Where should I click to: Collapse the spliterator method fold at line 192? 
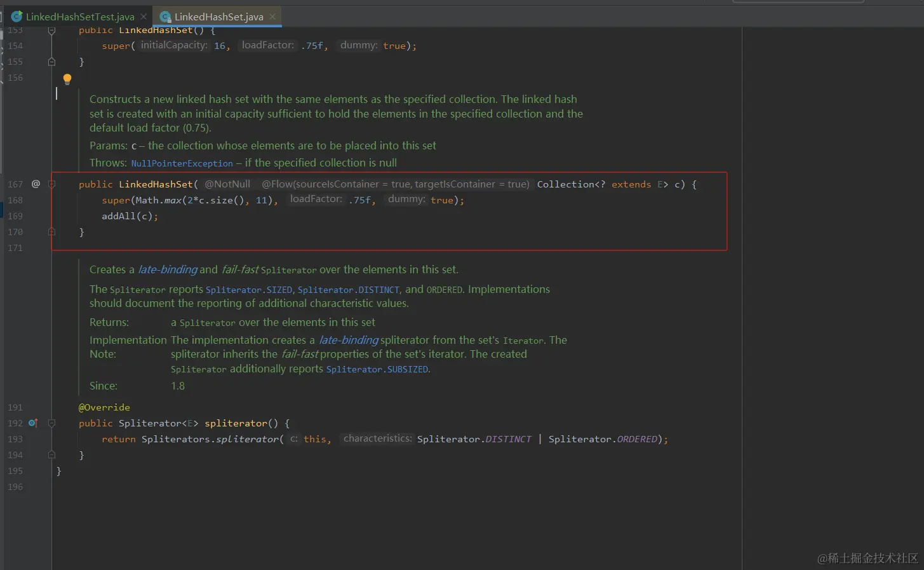point(52,423)
